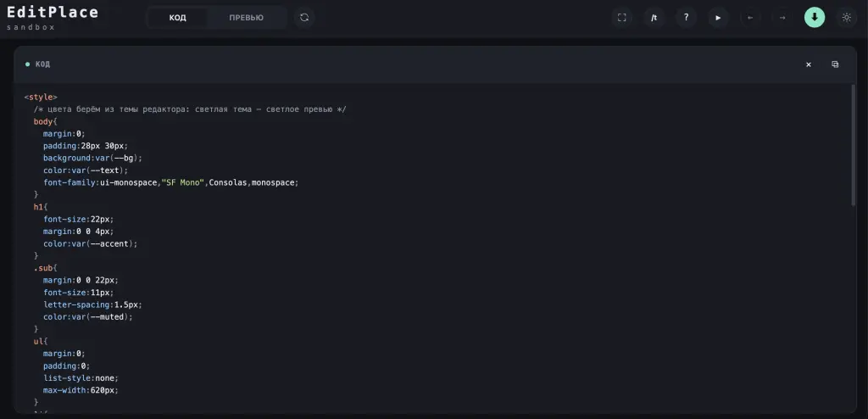Enter fullscreen with the corner-brackets icon

click(x=621, y=18)
